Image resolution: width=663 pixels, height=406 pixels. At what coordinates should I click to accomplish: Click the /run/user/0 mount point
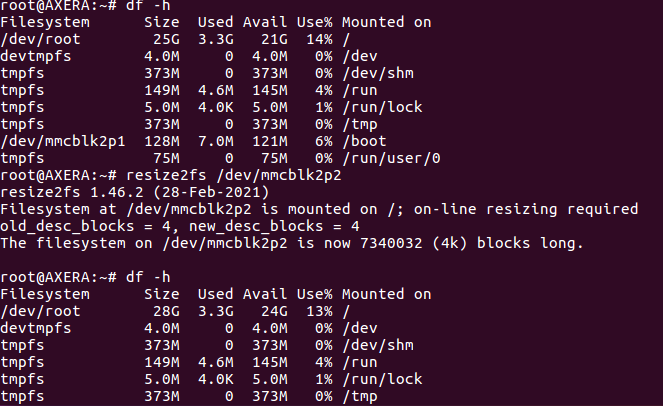pyautogui.click(x=391, y=158)
